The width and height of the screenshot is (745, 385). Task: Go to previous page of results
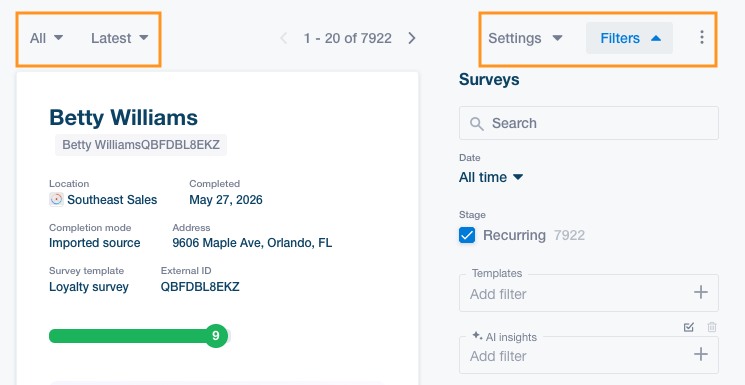(x=284, y=38)
